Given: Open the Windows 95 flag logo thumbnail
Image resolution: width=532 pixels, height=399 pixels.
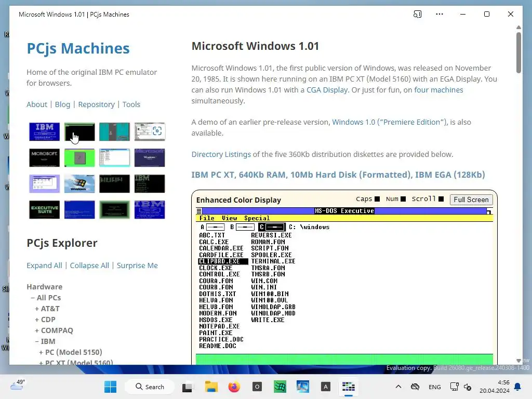Looking at the screenshot, I should click(79, 183).
